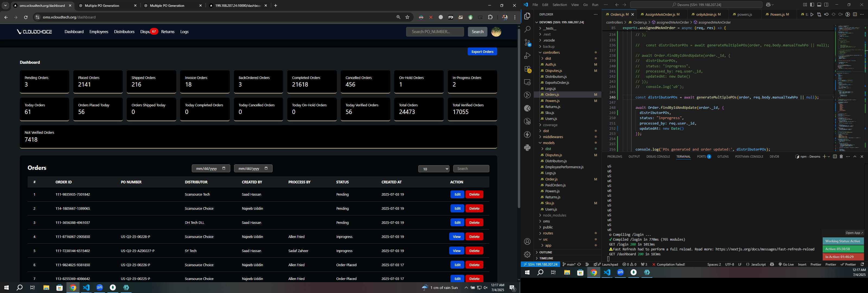Open Source Control view showing 81 badge
This screenshot has width=868, height=293.
click(x=527, y=43)
